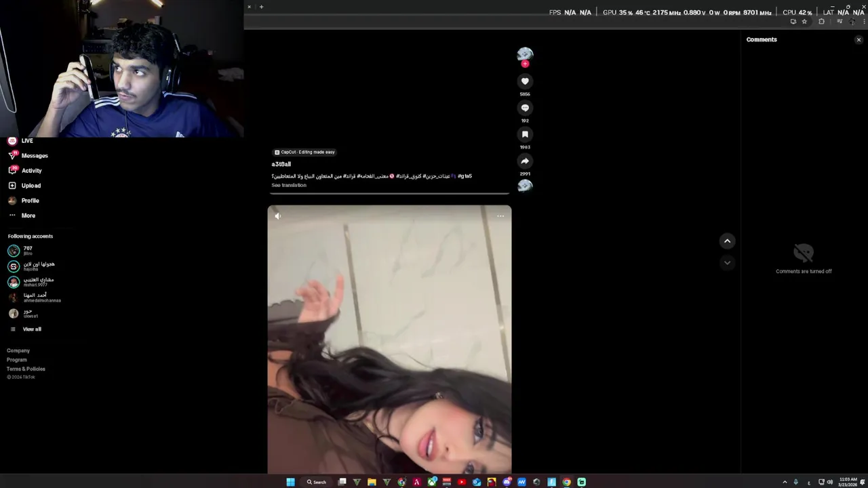The width and height of the screenshot is (868, 488).
Task: Open the spinning sound disc below the share button
Action: click(x=525, y=186)
